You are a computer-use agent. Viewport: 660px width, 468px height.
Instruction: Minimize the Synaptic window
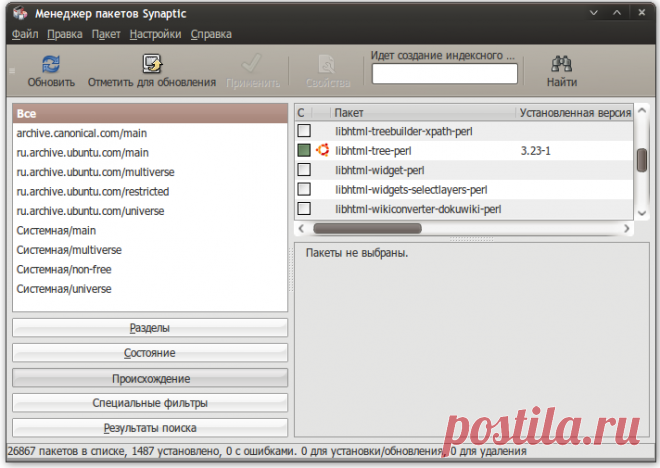[593, 13]
